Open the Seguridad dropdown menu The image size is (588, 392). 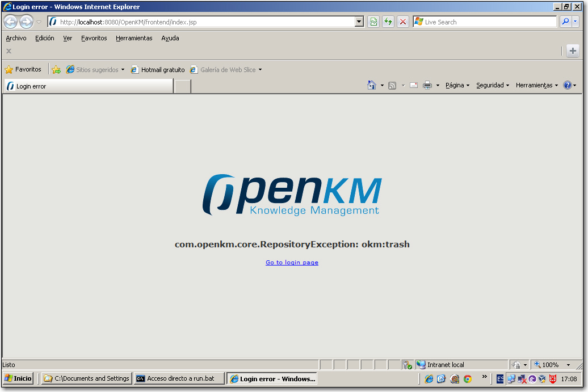[490, 85]
